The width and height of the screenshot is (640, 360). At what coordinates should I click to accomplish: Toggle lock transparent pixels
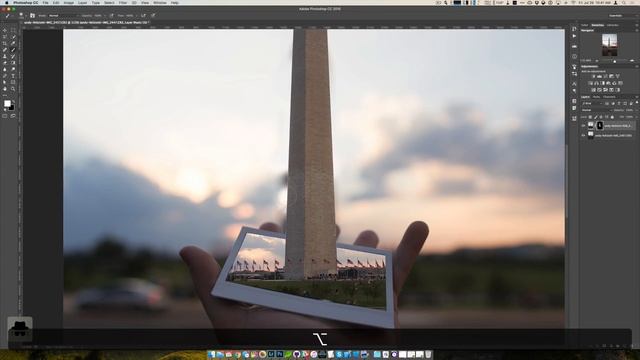[x=590, y=117]
